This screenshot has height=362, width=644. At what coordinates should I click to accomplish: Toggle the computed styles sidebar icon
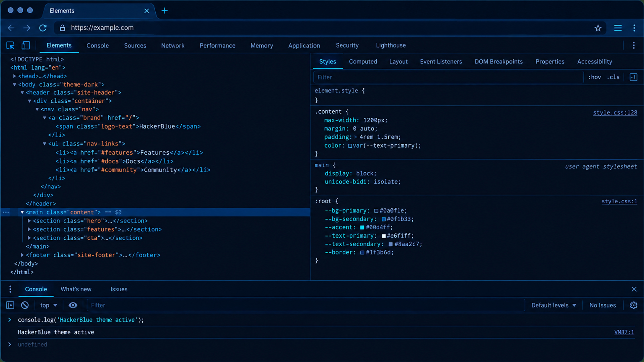tap(633, 77)
